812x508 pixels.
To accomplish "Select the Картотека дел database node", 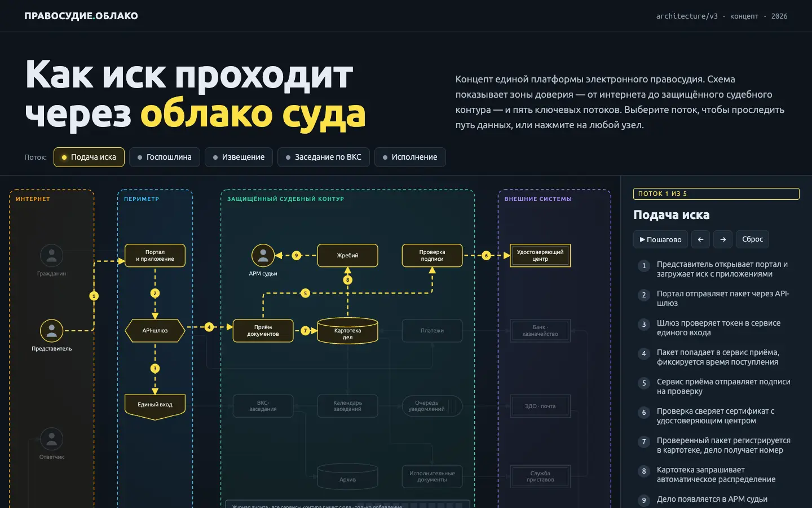I will [347, 331].
